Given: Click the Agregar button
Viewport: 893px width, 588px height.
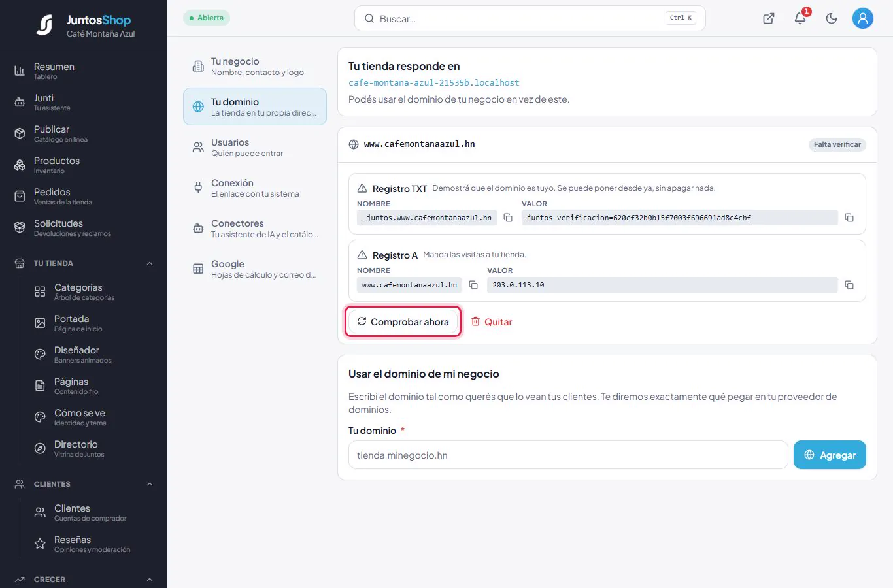Looking at the screenshot, I should 830,455.
